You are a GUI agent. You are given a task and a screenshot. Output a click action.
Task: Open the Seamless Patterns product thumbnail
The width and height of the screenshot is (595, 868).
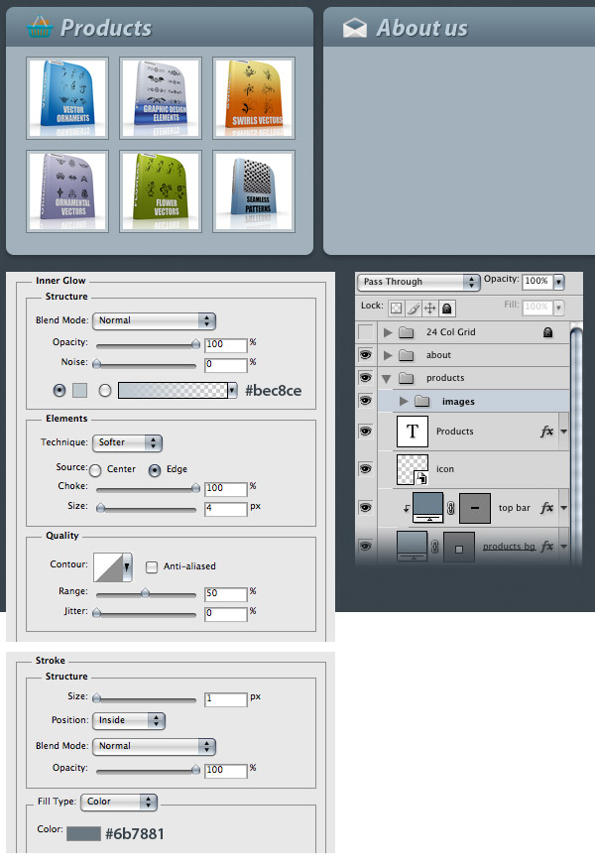(254, 191)
